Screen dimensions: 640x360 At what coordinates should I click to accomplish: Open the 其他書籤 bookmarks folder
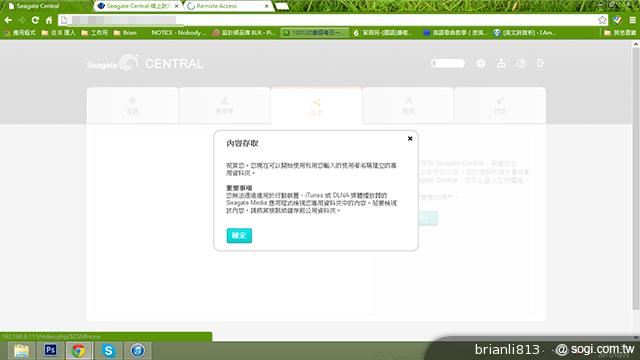[620, 33]
